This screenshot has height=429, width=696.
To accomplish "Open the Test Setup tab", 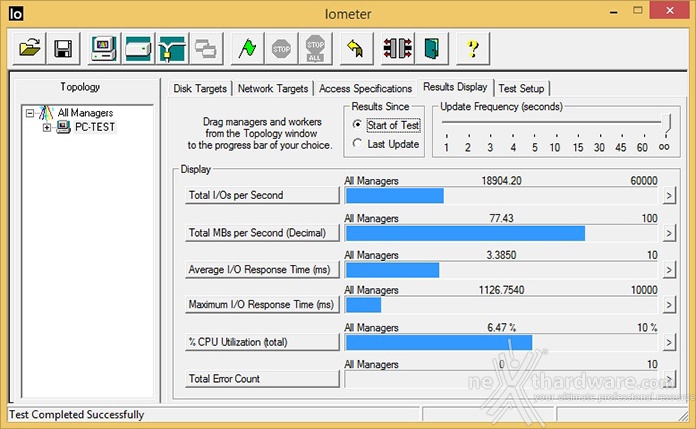I will click(x=521, y=88).
